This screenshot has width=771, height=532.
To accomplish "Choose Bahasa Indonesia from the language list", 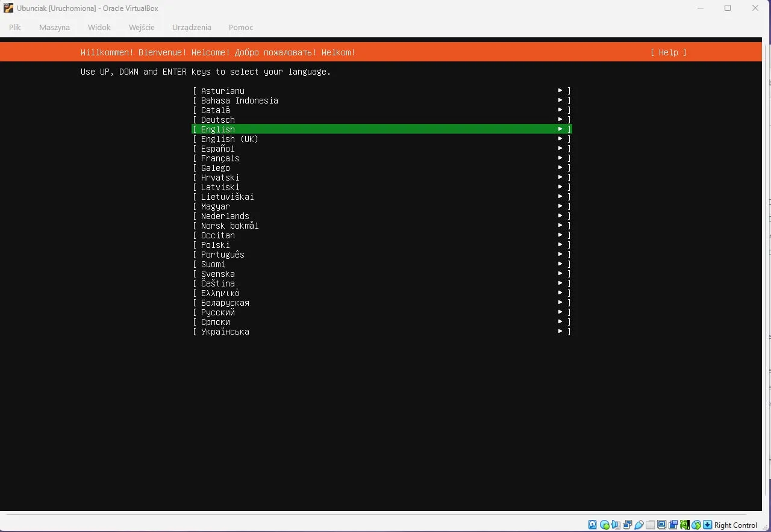I will pos(381,101).
